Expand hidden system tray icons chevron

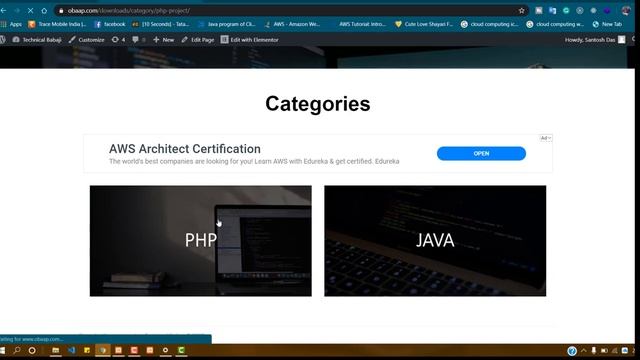584,351
